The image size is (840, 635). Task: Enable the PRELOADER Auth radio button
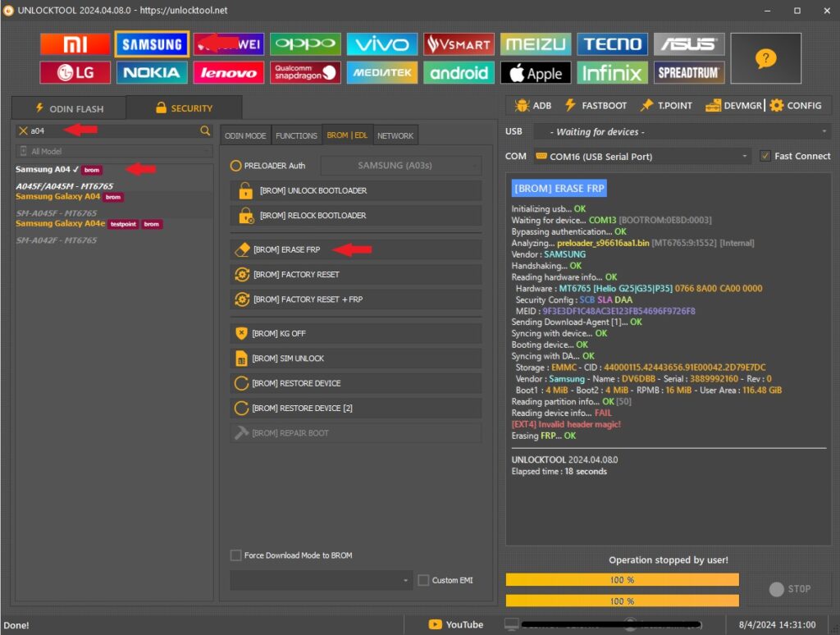click(x=236, y=166)
